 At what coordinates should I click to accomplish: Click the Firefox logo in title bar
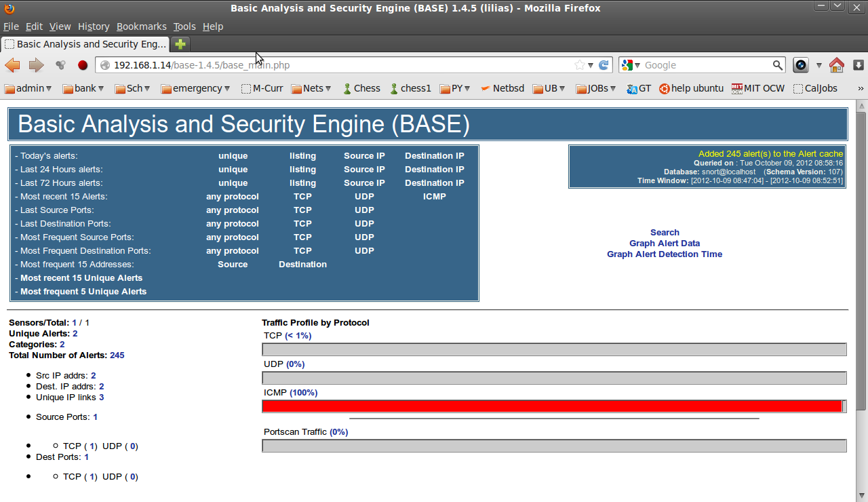click(x=8, y=8)
